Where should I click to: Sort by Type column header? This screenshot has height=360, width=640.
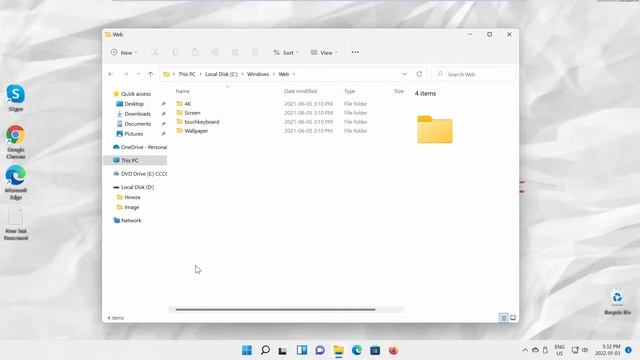pyautogui.click(x=349, y=91)
